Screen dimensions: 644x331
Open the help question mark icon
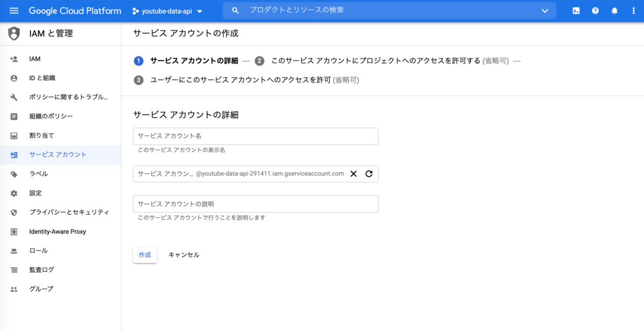pos(595,11)
